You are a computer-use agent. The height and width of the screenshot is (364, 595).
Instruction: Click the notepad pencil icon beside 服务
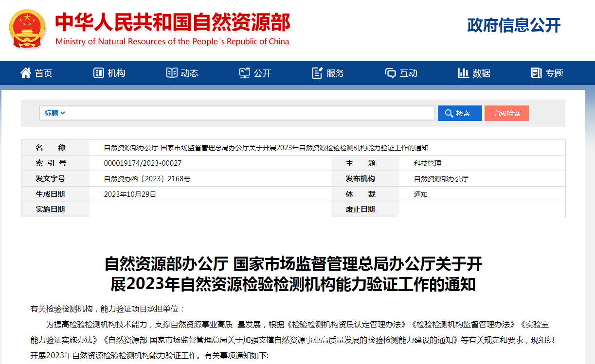tap(318, 73)
